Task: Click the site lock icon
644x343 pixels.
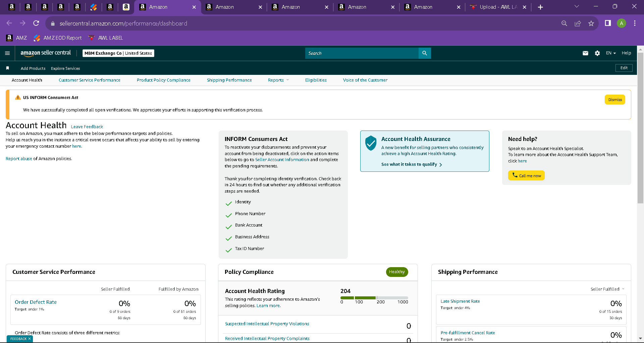Action: (53, 23)
